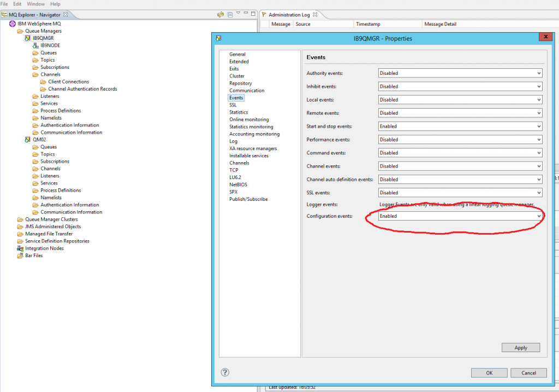Screen dimensions: 559x392
Task: Open the Edit menu
Action: [17, 4]
